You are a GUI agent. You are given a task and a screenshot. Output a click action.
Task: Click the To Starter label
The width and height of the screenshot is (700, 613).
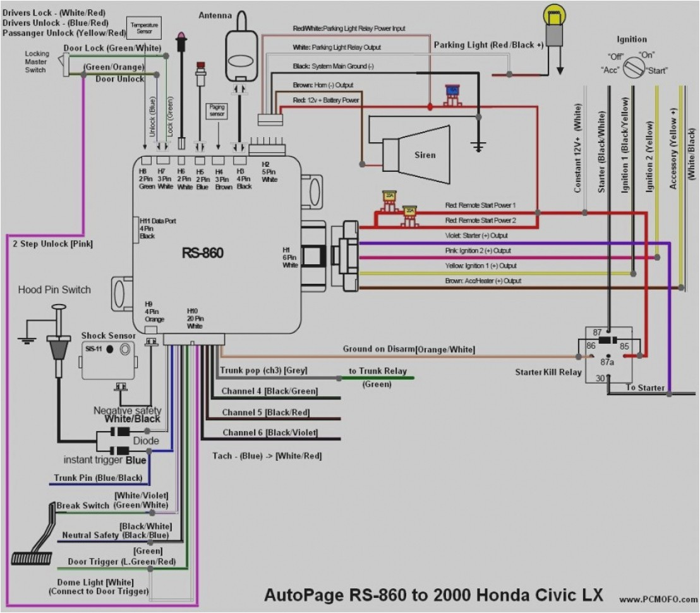[646, 388]
